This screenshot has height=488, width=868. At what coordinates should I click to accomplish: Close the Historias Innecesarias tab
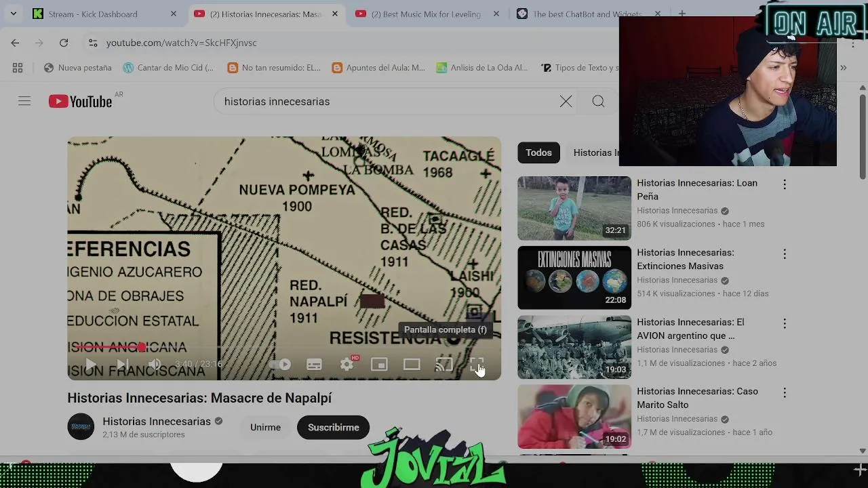335,14
